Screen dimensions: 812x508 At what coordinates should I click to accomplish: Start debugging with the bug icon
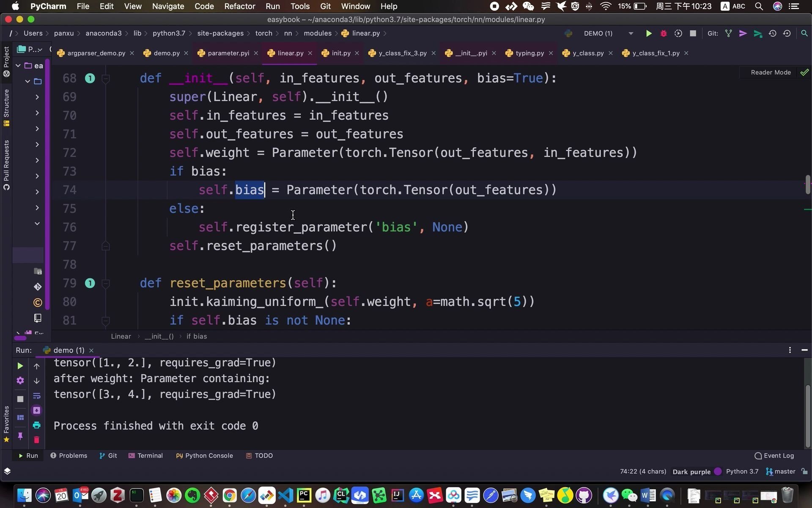[663, 33]
